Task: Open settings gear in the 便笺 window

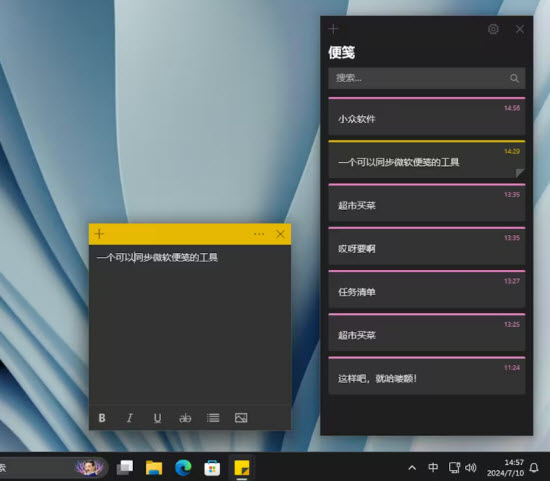Action: [493, 29]
